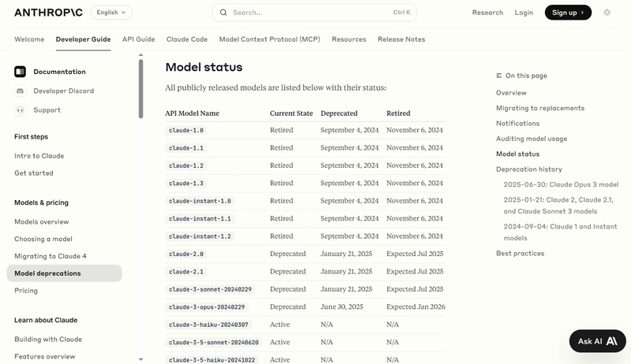The height and width of the screenshot is (364, 631).
Task: Click the claude-1.0 model name
Action: click(186, 130)
